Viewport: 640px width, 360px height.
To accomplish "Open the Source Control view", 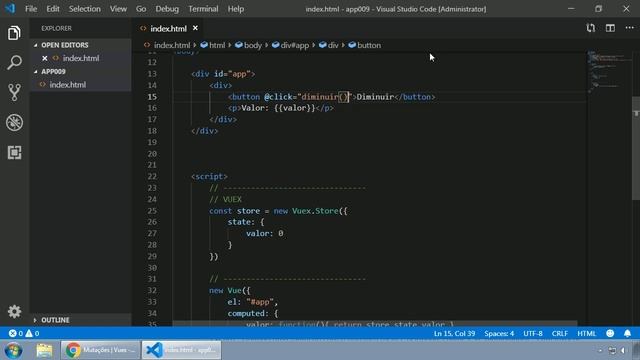I will coord(14,93).
